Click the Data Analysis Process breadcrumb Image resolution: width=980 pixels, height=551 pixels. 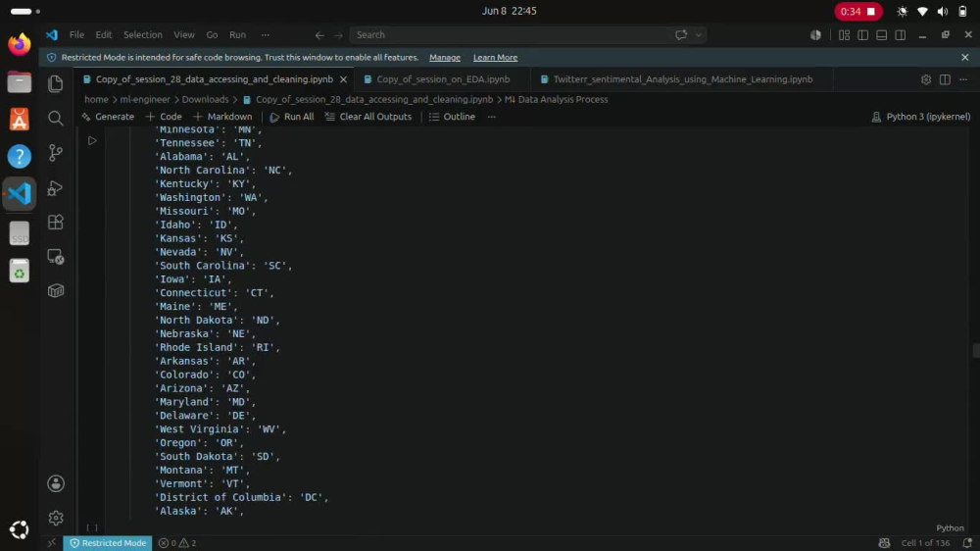557,99
